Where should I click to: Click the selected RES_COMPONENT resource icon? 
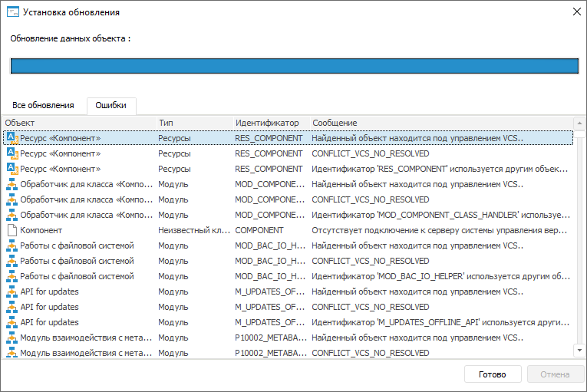[12, 138]
